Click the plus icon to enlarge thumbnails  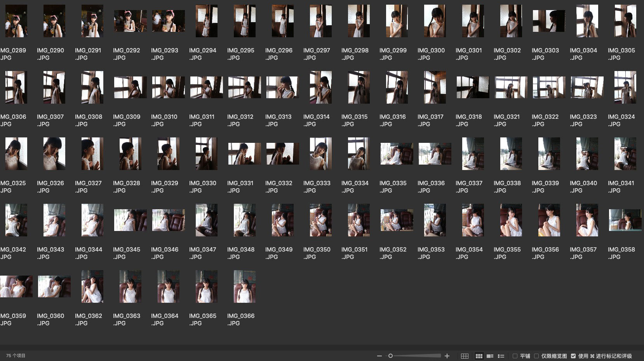coord(447,356)
